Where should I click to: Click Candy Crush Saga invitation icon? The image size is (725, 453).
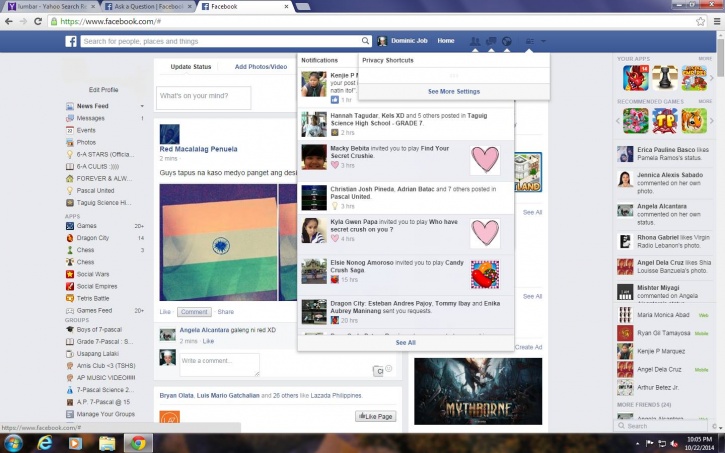485,275
